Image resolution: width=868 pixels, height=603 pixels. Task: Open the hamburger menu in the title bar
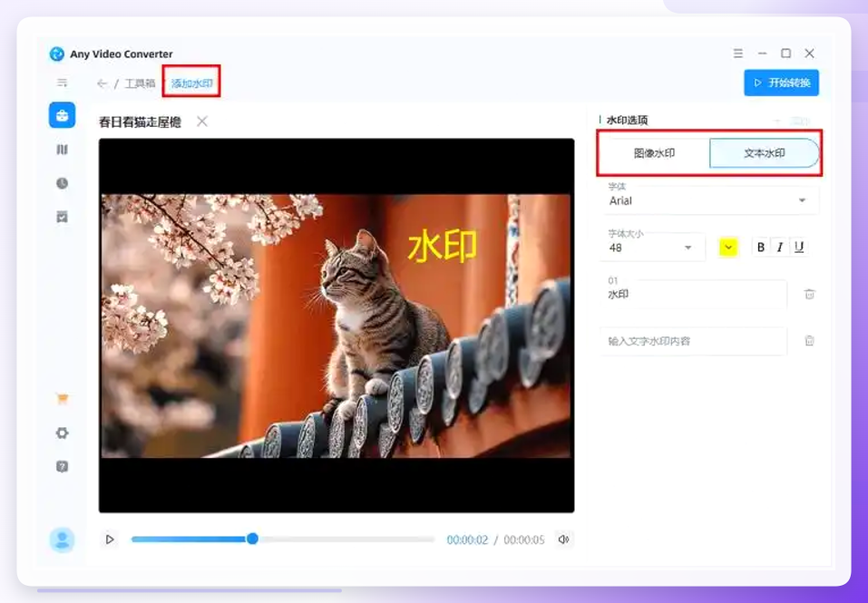[738, 53]
